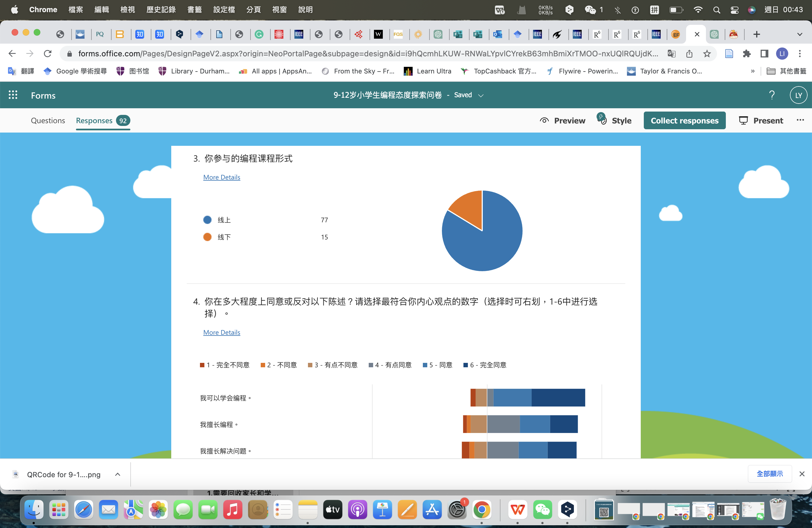
Task: Show hidden bookmarks with the » chevron
Action: [x=753, y=71]
